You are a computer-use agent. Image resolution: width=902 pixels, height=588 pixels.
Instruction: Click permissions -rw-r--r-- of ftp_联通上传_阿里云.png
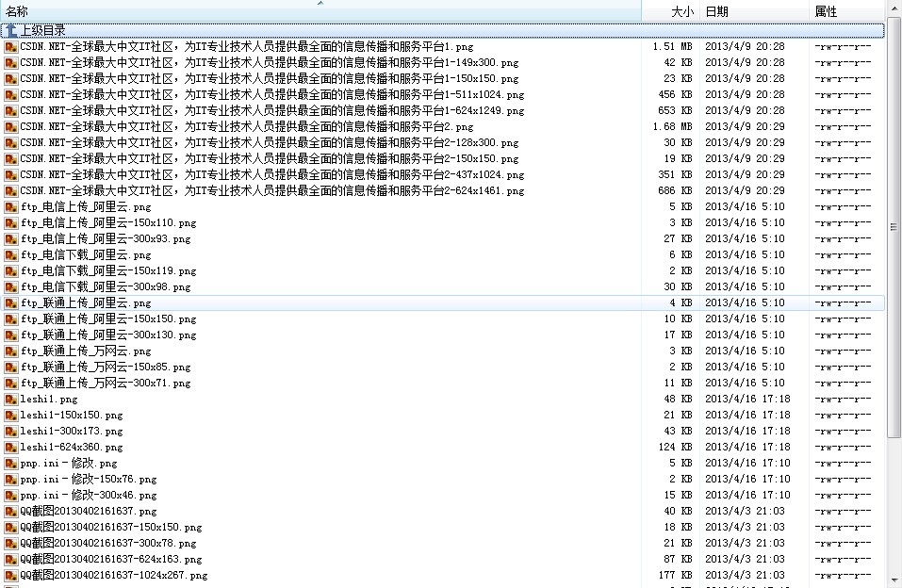pos(843,303)
